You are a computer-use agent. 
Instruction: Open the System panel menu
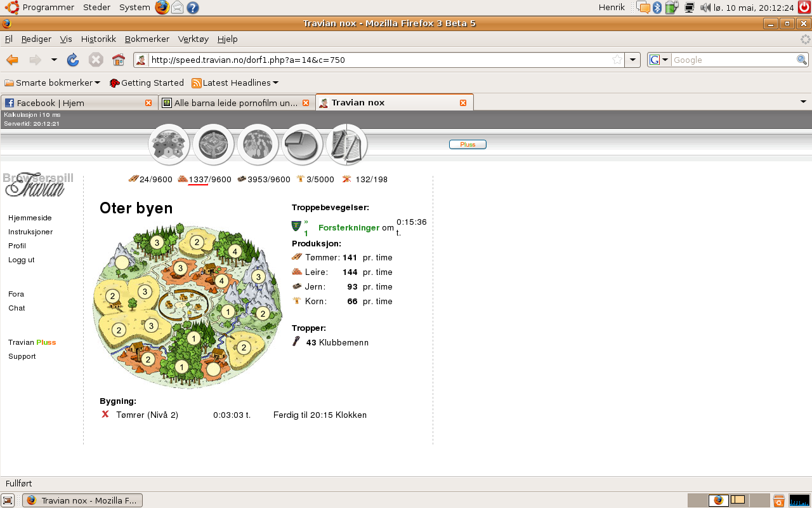point(134,8)
